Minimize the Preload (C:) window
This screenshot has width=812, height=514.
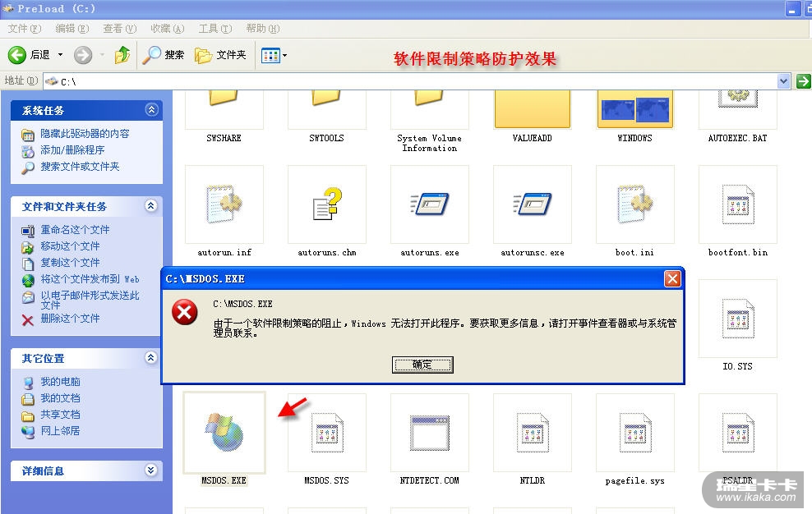[x=793, y=9]
